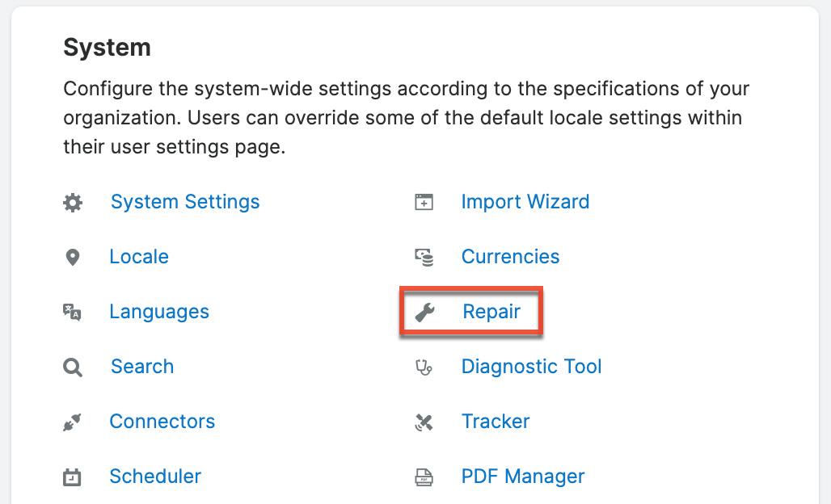Select the printer icon beside PDF Manager

pos(423,477)
